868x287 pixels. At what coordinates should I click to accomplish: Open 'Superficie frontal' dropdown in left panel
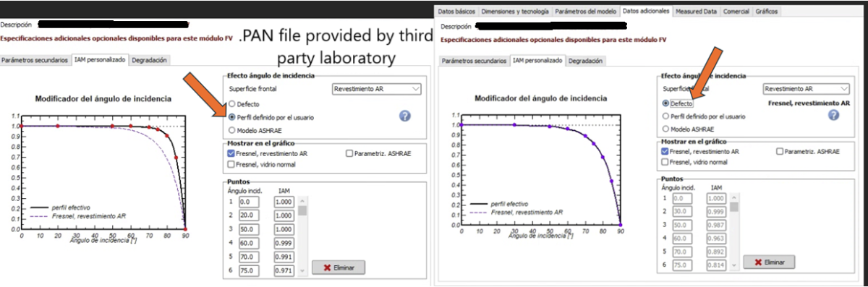coord(376,89)
